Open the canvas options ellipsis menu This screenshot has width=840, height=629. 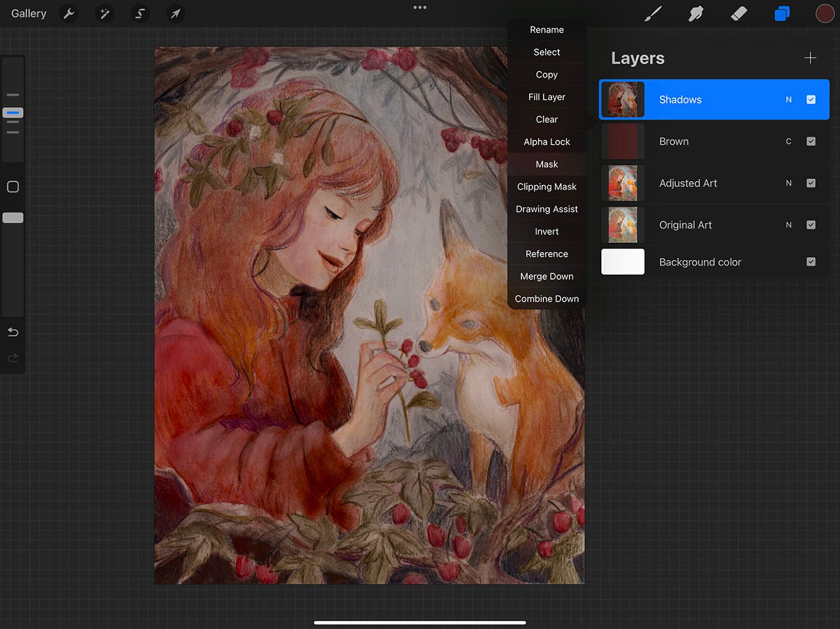pos(420,7)
